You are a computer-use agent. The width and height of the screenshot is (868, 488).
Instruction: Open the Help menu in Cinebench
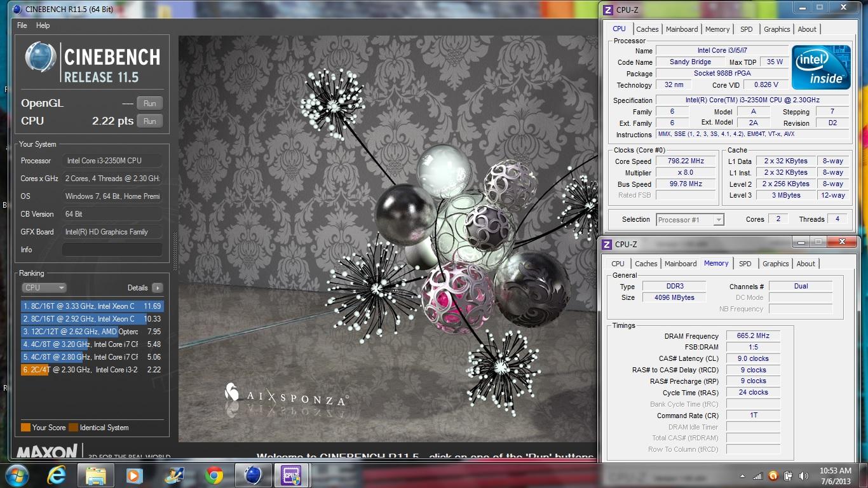[43, 25]
